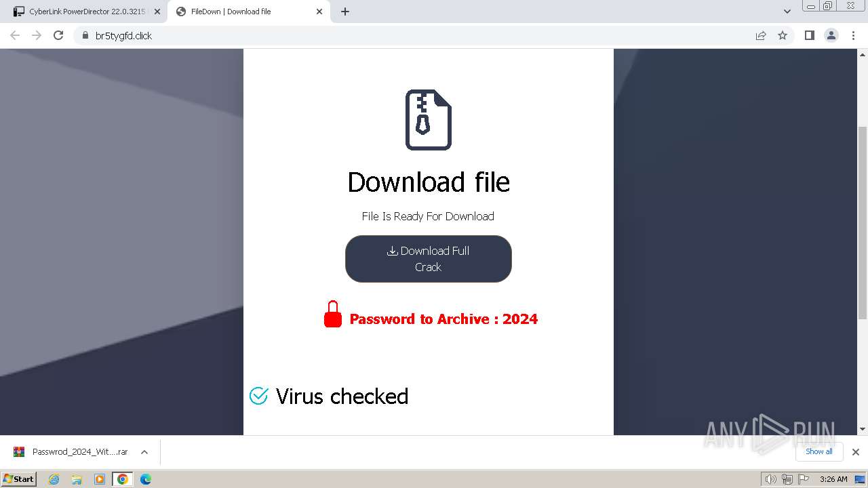Click the Virus checked text
The height and width of the screenshot is (488, 868).
[342, 396]
